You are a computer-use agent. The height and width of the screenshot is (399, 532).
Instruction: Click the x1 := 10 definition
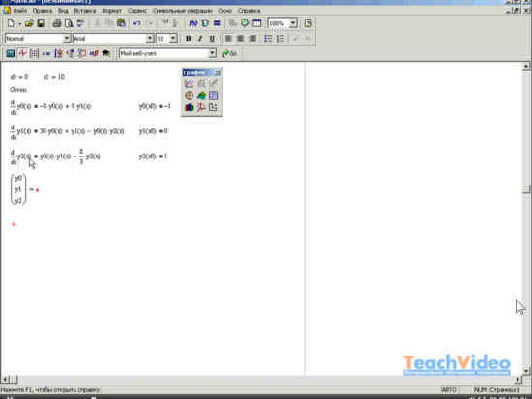click(54, 77)
